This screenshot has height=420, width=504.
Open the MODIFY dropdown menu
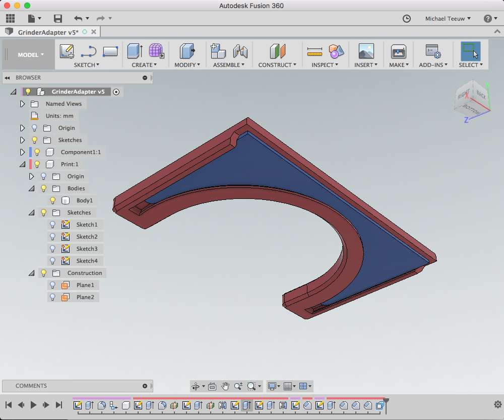tap(187, 65)
